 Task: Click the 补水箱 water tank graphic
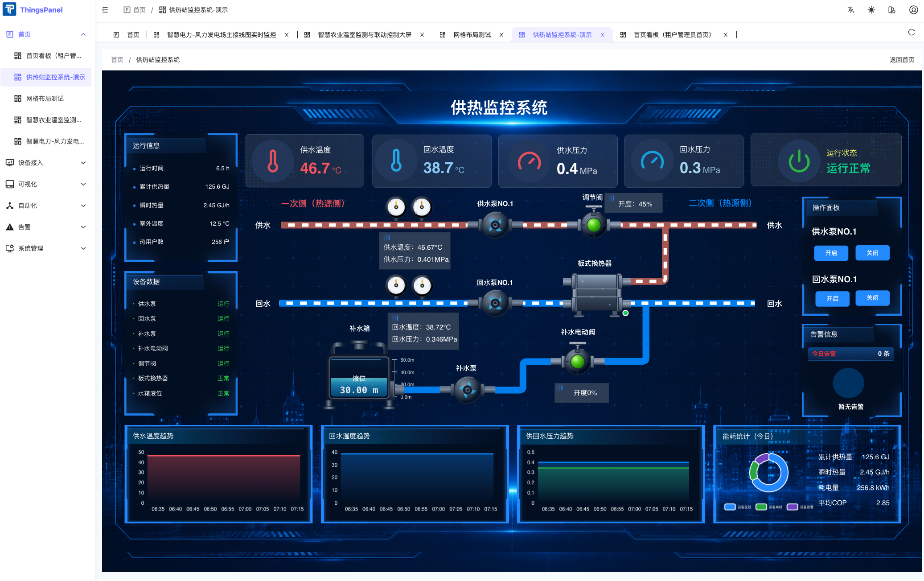point(359,375)
